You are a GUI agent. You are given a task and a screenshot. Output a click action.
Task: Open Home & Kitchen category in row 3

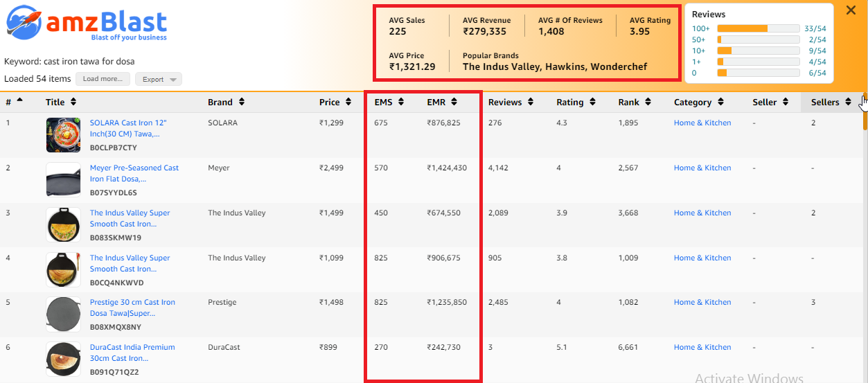pos(702,213)
